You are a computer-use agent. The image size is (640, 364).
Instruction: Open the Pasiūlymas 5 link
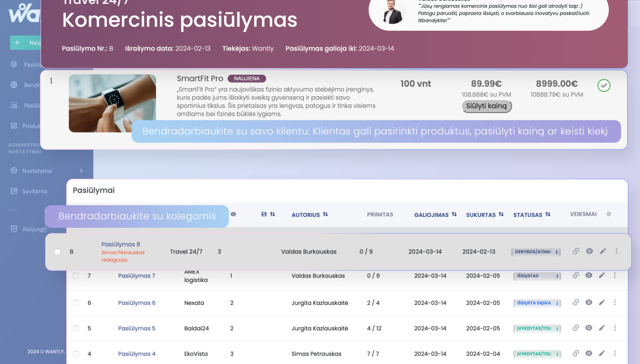(x=137, y=328)
